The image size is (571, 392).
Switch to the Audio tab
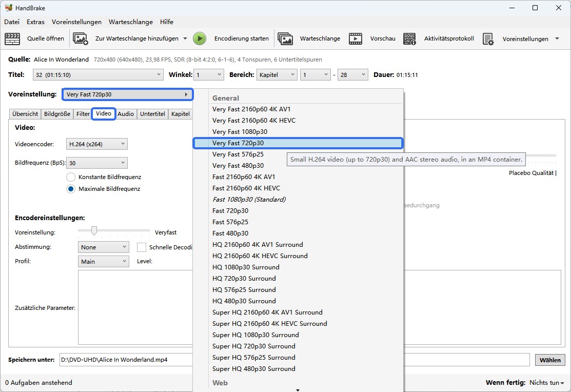click(x=126, y=114)
